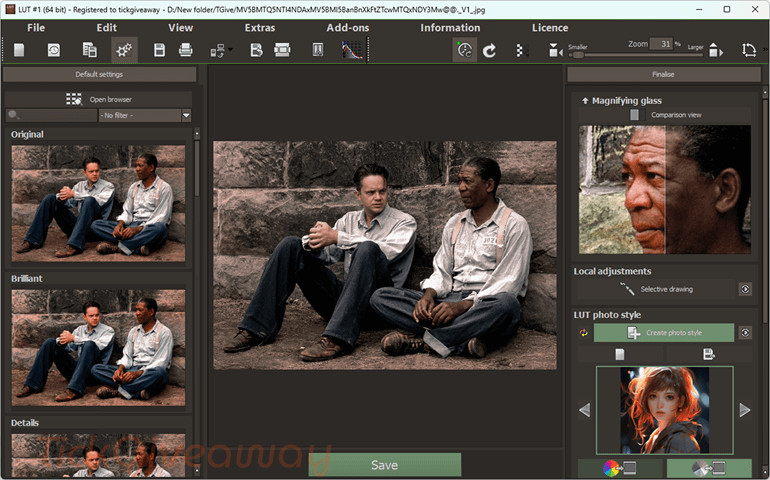
Task: Click the batch documents icon in toolbar
Action: coord(89,50)
